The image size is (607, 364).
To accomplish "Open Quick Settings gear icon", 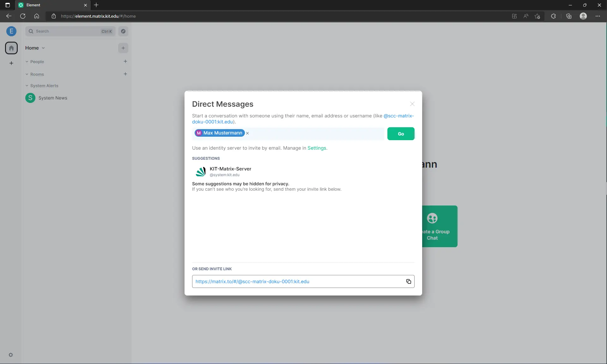I will point(11,355).
